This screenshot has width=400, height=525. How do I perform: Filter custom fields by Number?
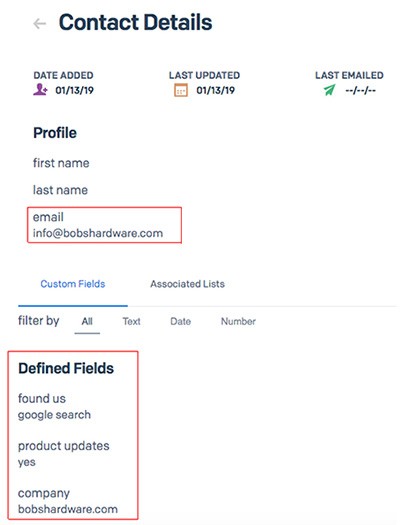[x=238, y=321]
